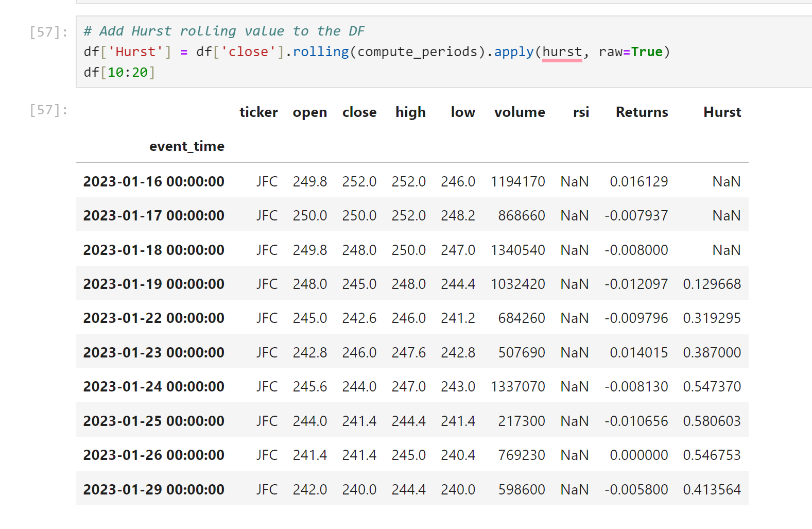Click the 'ticker' column header

258,112
